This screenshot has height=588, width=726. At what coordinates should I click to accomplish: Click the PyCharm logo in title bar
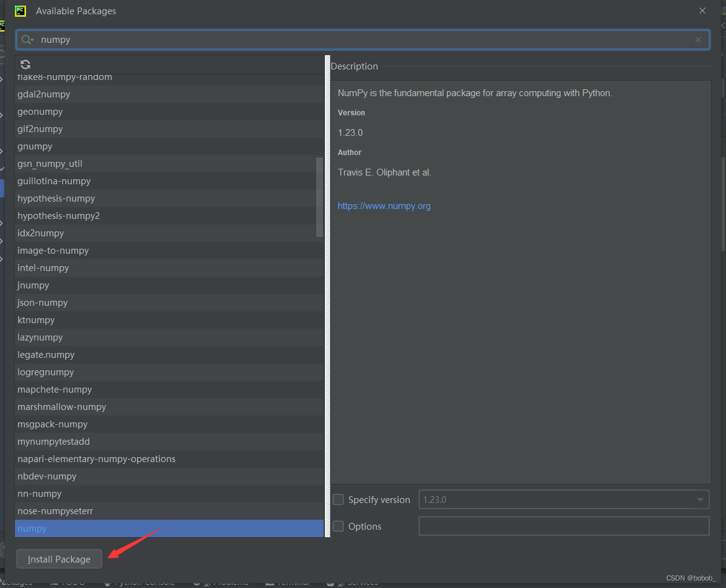20,11
